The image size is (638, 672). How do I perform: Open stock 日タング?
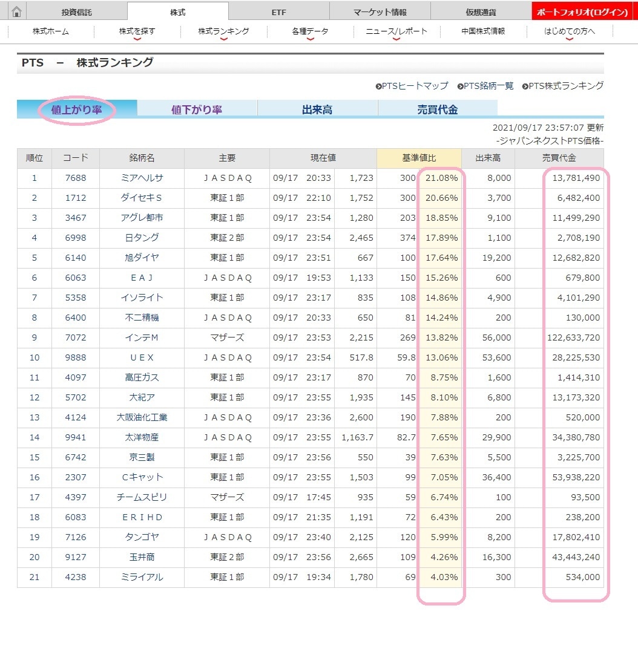click(x=142, y=238)
